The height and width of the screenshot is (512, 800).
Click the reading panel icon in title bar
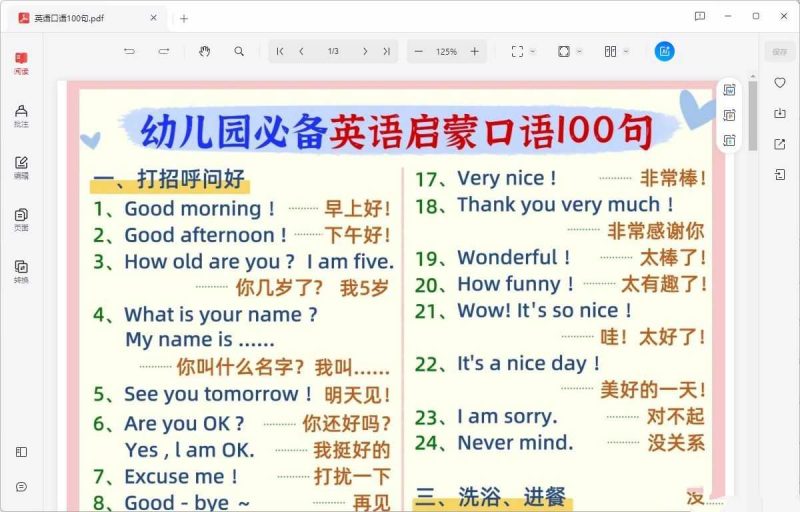(699, 16)
